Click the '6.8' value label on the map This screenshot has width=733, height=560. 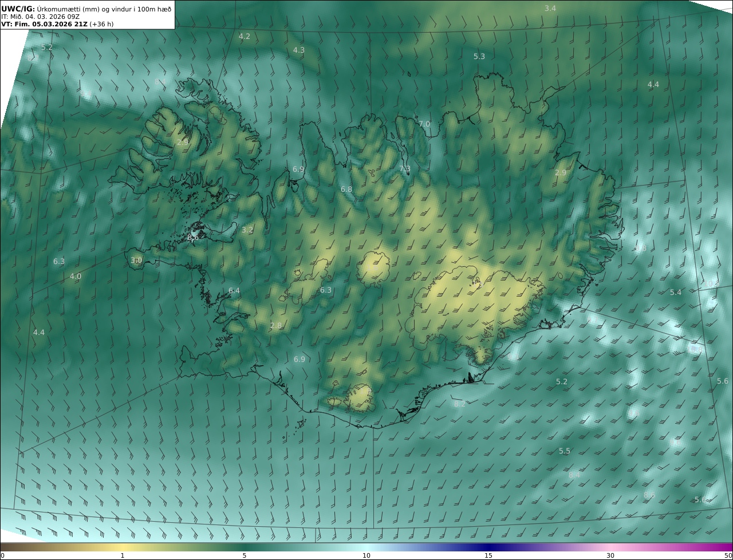pyautogui.click(x=346, y=189)
